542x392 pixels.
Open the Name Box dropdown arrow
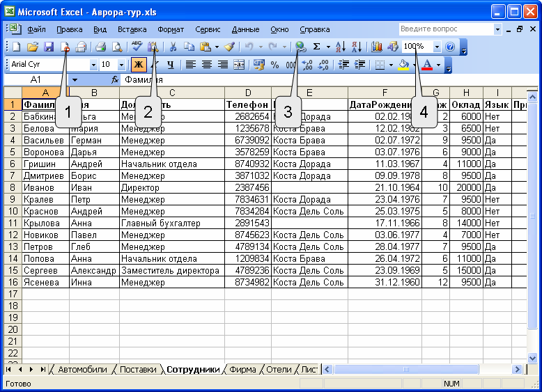pyautogui.click(x=75, y=80)
